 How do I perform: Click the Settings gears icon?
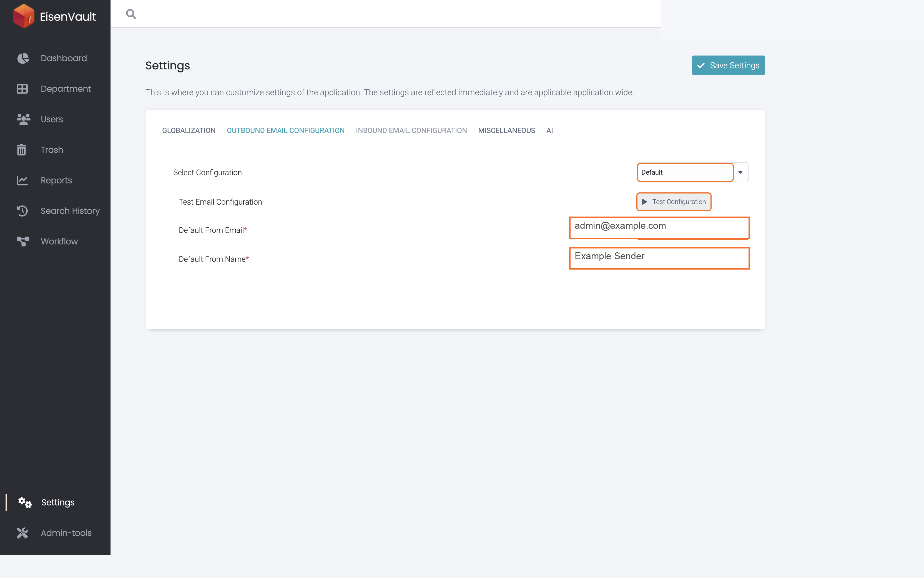coord(25,502)
